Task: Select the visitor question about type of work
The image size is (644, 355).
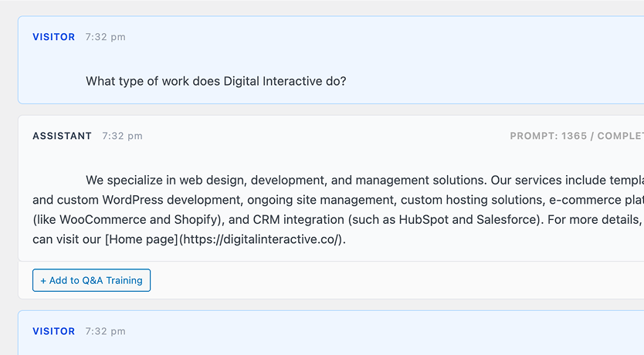Action: pos(215,81)
